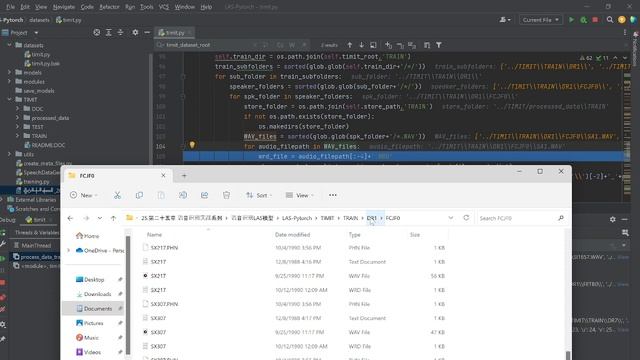Open find results filter funnel icon
This screenshot has height=360, width=640.
(x=439, y=45)
